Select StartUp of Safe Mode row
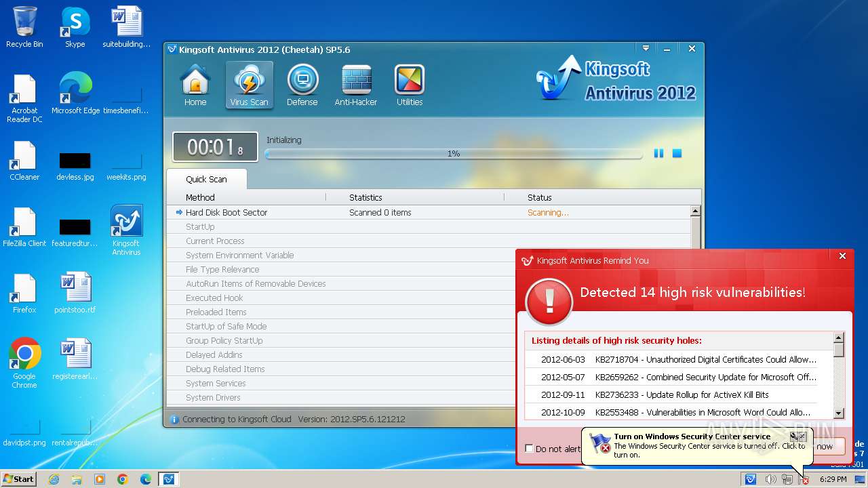Image resolution: width=868 pixels, height=488 pixels. tap(341, 326)
